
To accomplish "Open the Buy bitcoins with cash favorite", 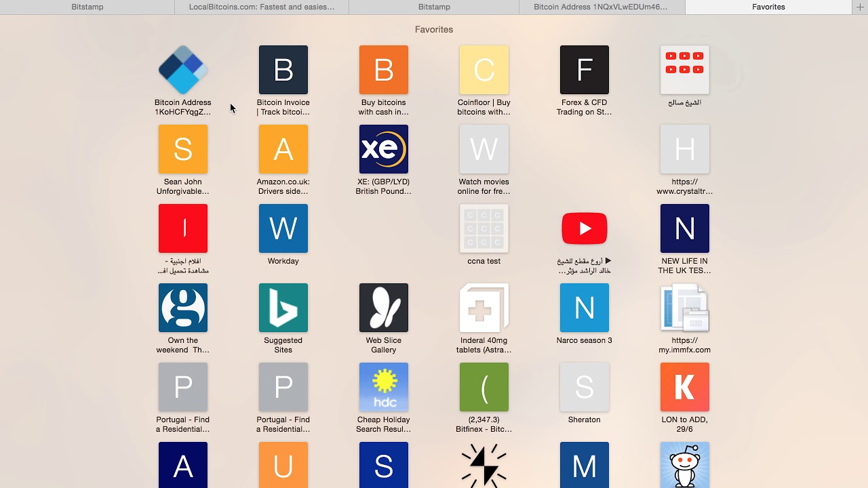I will point(384,70).
